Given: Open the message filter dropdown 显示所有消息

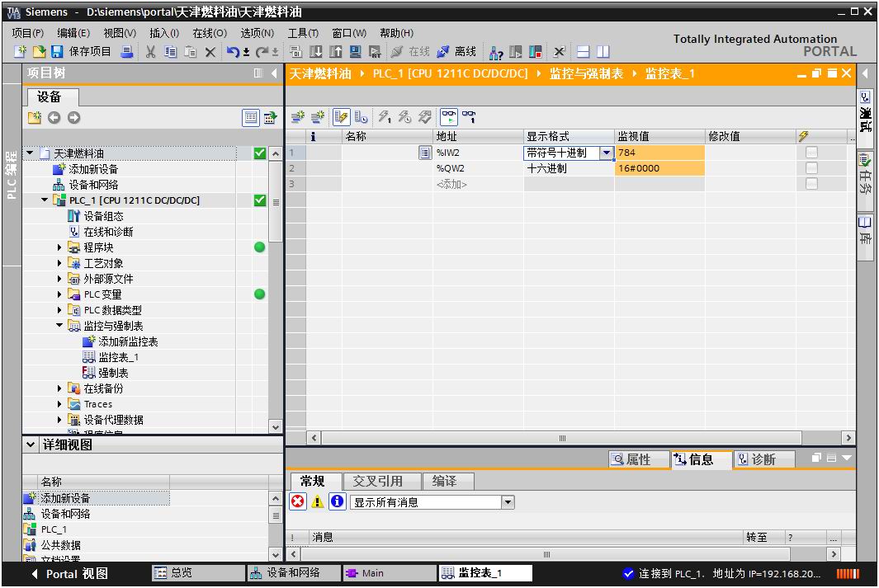Looking at the screenshot, I should (508, 501).
